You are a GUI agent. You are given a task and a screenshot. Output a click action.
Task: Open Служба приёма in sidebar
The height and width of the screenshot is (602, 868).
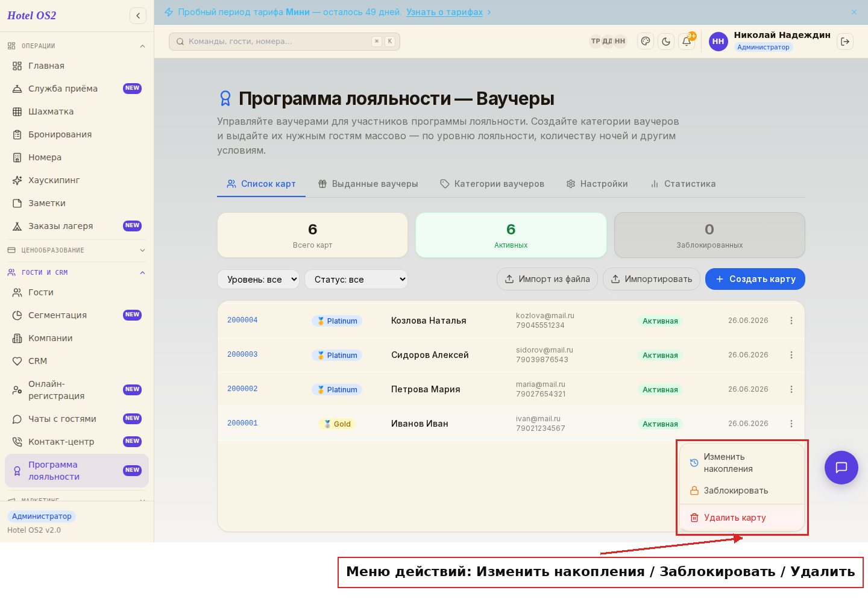[x=77, y=89]
